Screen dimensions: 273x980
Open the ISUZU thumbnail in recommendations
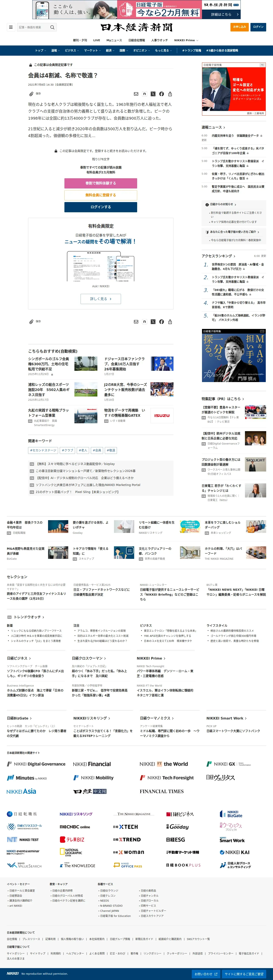(x=162, y=415)
